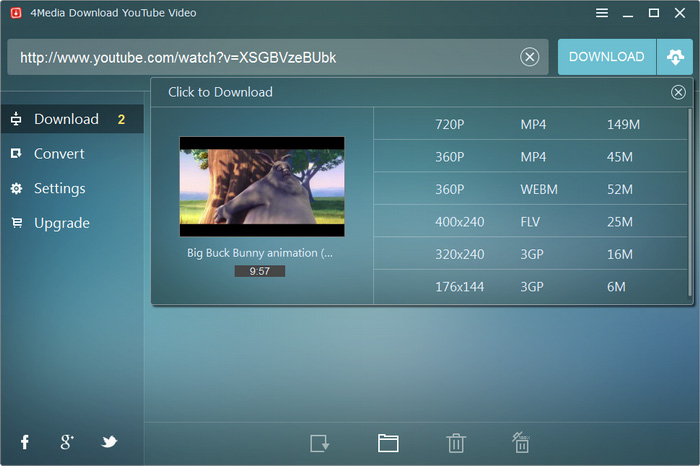The width and height of the screenshot is (700, 466).
Task: Open the Settings tab in sidebar
Action: click(x=72, y=188)
